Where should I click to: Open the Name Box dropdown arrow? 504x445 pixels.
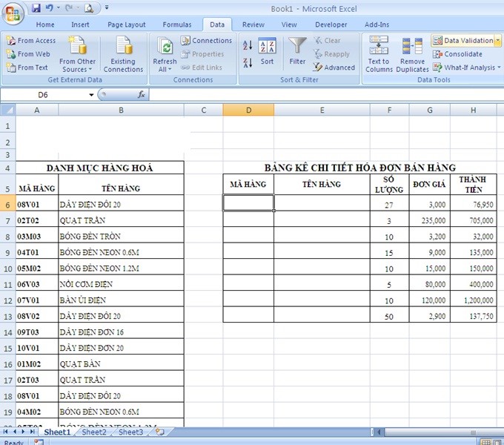pos(92,95)
